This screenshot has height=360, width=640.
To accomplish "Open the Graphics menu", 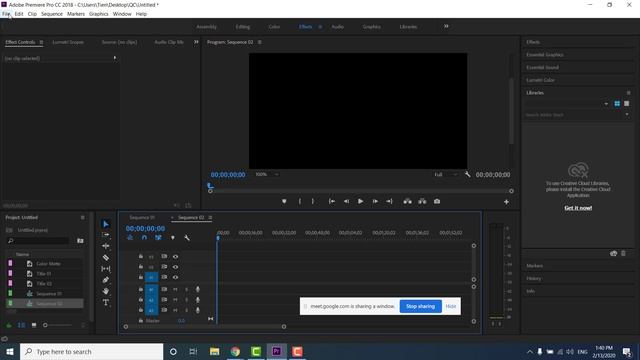I will coord(99,14).
